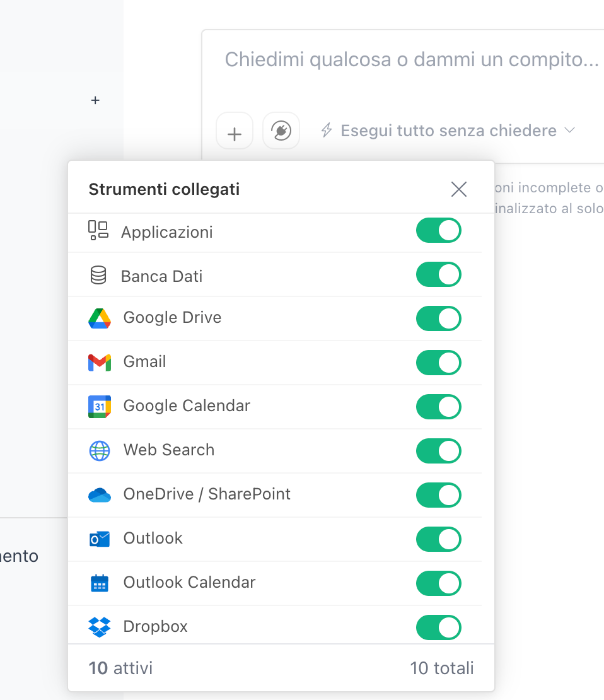Disable the Google Calendar toggle
This screenshot has width=604, height=700.
click(x=439, y=407)
